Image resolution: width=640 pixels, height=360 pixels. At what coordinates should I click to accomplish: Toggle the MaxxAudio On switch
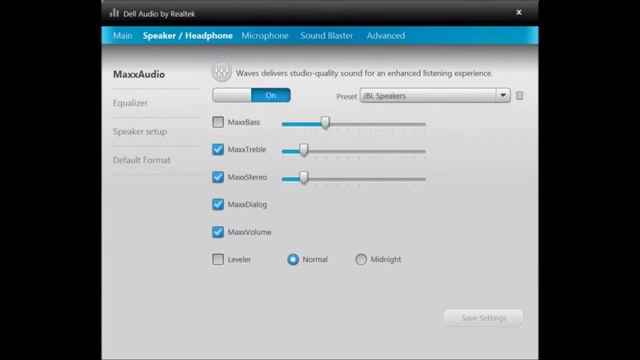251,95
